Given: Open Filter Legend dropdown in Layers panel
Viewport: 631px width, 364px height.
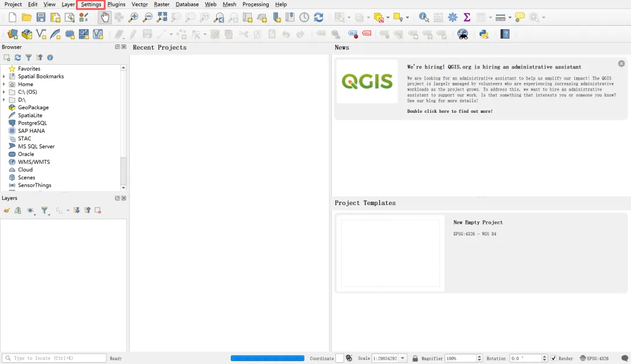Looking at the screenshot, I should 46,210.
